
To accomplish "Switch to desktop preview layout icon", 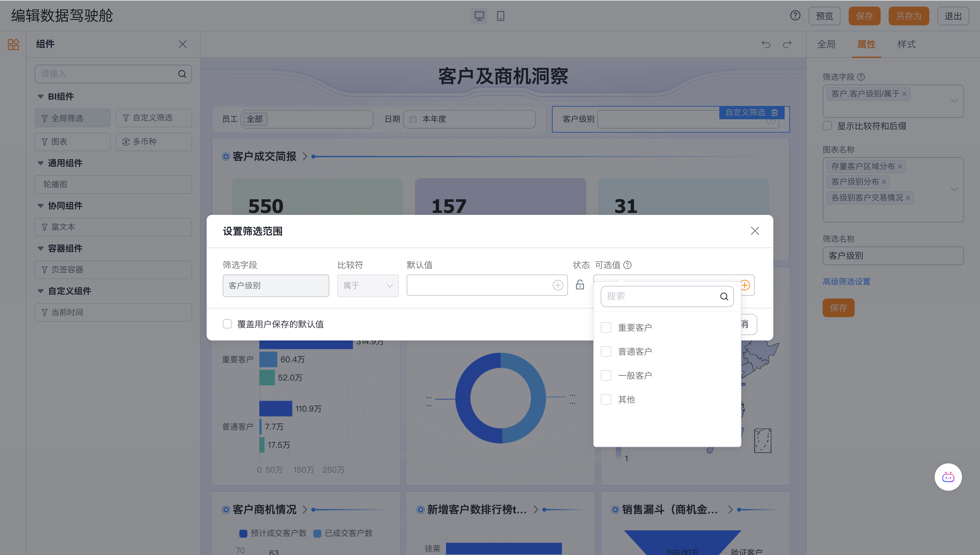I will [479, 16].
